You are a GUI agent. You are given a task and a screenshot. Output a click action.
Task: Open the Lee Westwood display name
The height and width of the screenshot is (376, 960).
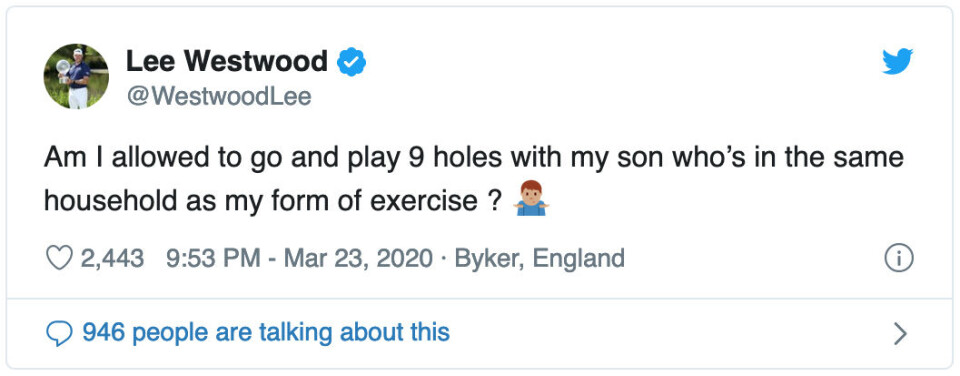tap(227, 61)
